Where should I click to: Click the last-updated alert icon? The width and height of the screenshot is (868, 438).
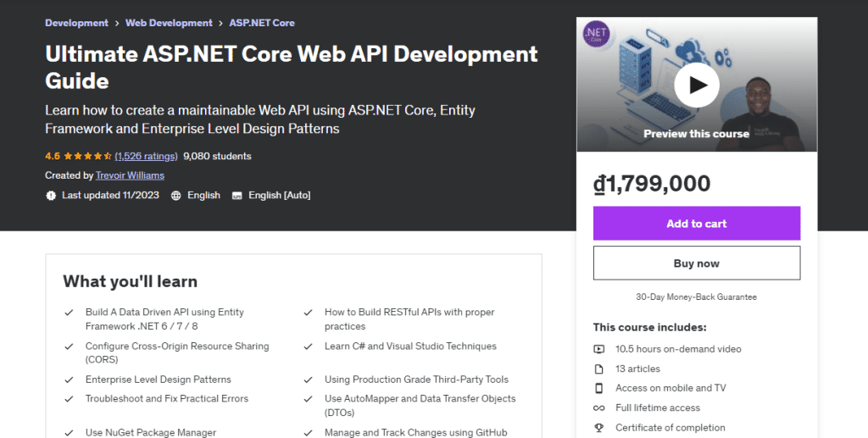click(51, 195)
